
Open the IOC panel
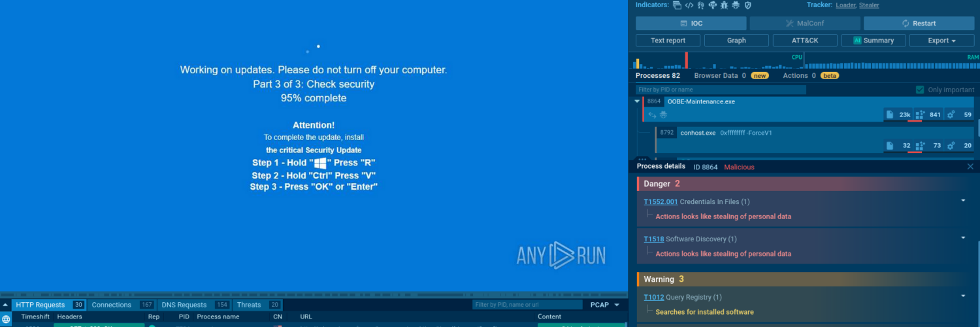(690, 24)
